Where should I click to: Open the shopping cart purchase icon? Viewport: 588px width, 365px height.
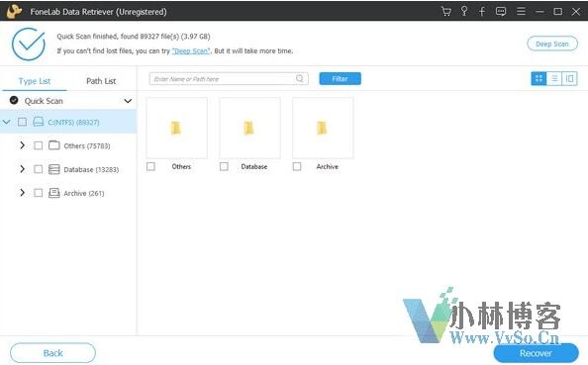pyautogui.click(x=445, y=11)
